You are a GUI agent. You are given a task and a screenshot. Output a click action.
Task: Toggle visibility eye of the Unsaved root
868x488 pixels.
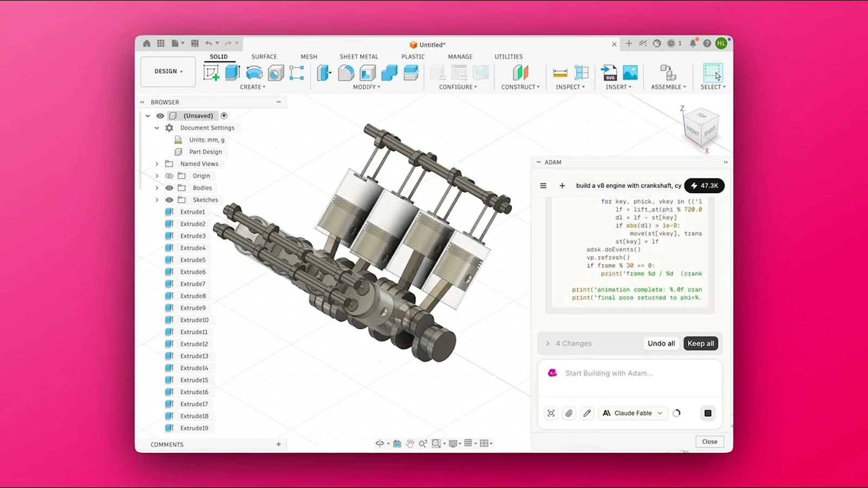160,115
